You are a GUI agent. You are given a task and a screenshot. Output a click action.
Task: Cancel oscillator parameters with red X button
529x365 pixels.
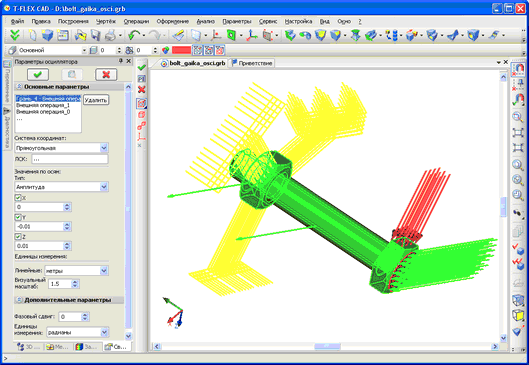106,74
